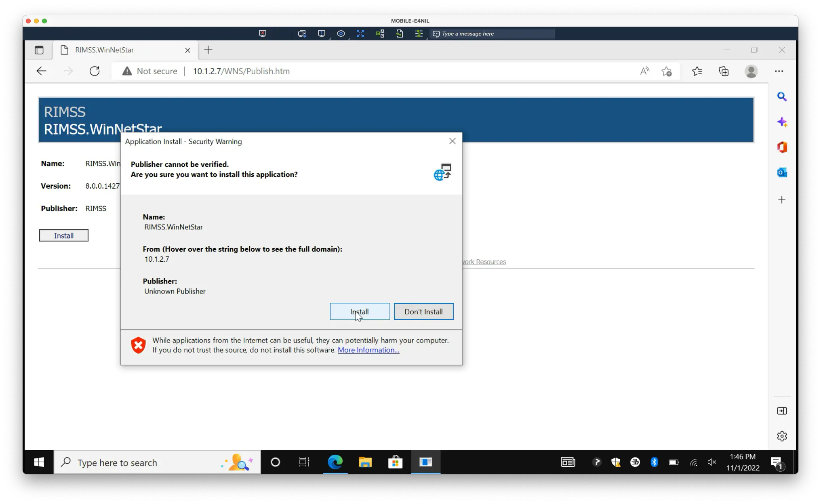This screenshot has height=504, width=821.
Task: Open the Collections icon in the toolbar
Action: pyautogui.click(x=724, y=71)
